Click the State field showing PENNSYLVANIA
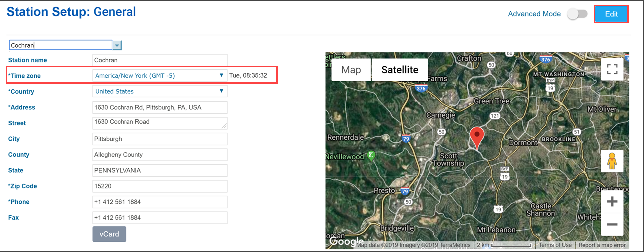The width and height of the screenshot is (644, 252). (x=160, y=170)
